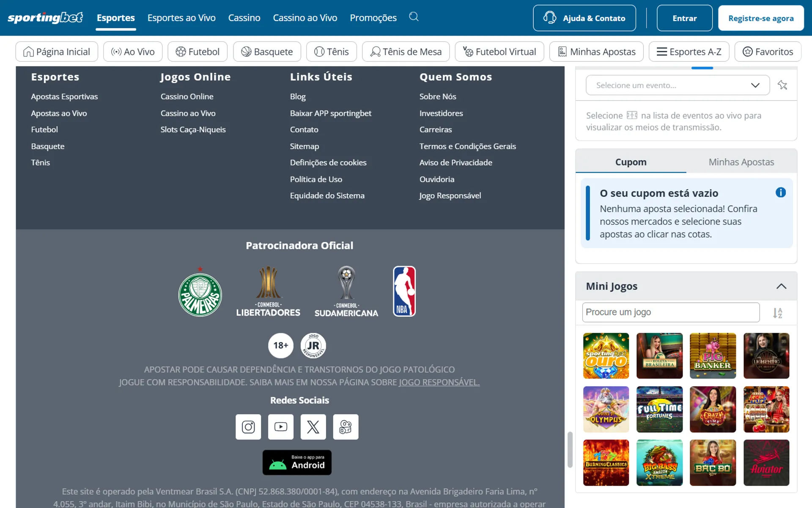Open the Apostas Esportivas footer link
812x508 pixels.
(64, 97)
